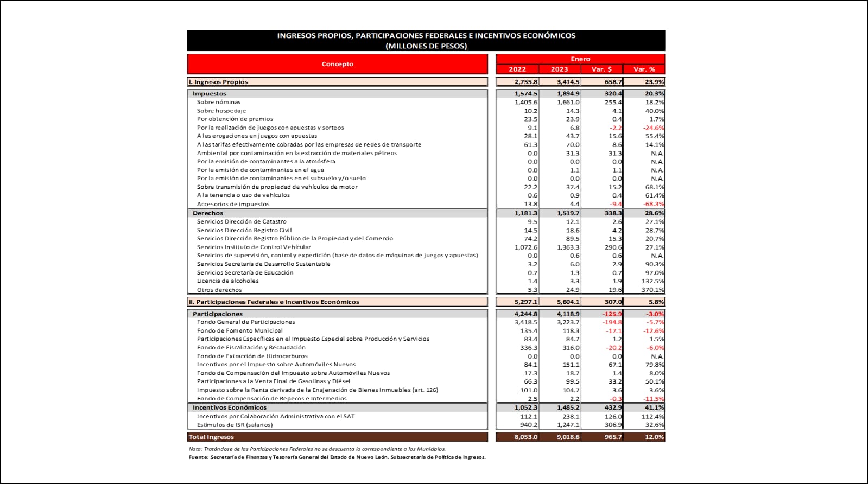Image resolution: width=868 pixels, height=484 pixels.
Task: Select the Enero header cell
Action: pos(580,59)
